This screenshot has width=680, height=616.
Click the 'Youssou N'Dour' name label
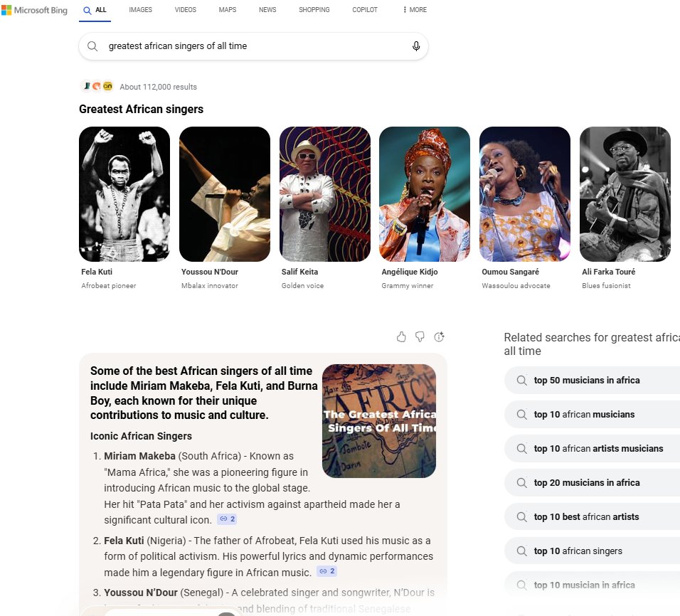[x=209, y=272]
